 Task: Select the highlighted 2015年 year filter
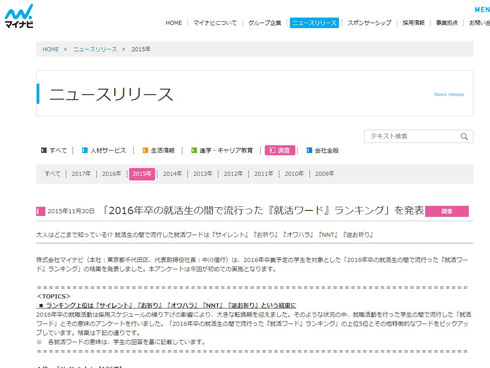coord(142,174)
